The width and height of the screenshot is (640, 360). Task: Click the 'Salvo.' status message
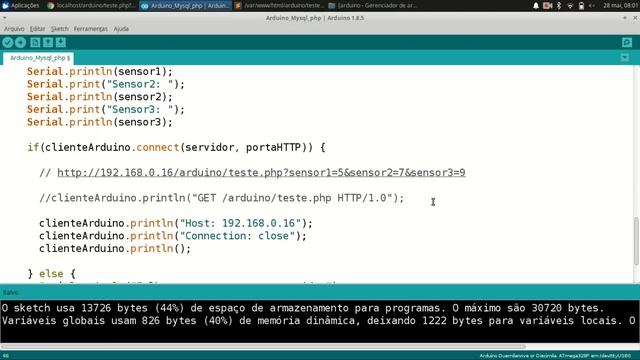coord(11,293)
